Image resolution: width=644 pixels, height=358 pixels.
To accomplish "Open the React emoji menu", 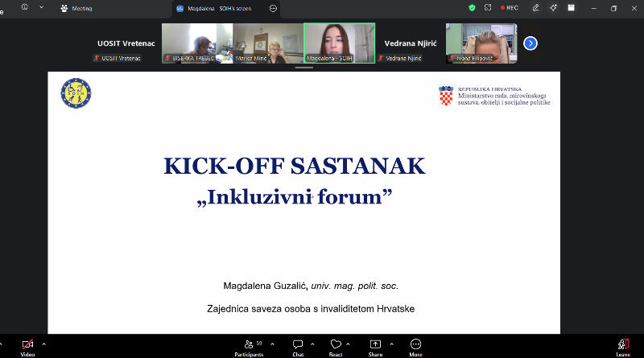I will pos(336,348).
